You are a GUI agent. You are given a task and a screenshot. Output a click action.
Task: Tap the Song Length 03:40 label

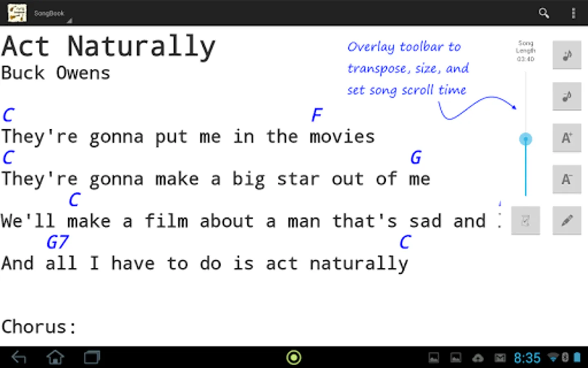click(526, 51)
